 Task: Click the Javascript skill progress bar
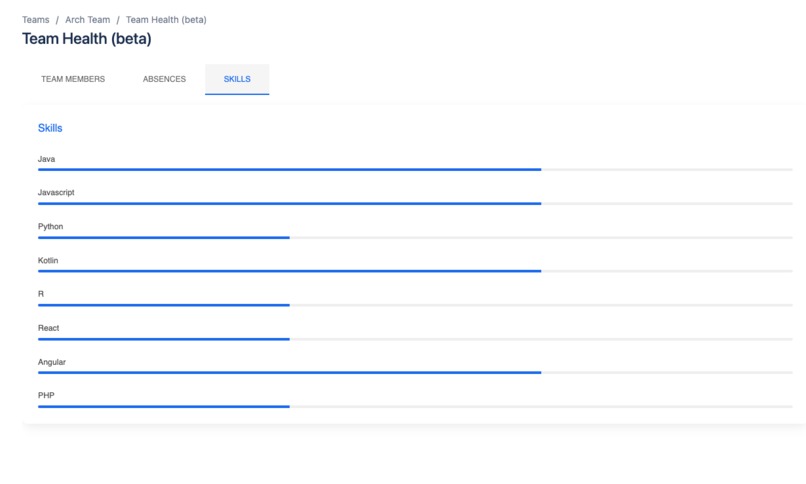tap(415, 203)
